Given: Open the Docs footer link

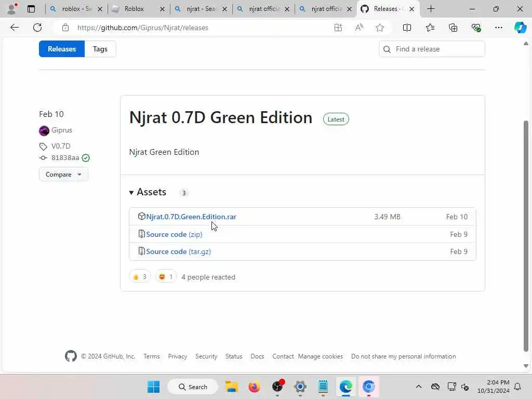Looking at the screenshot, I should coord(257,356).
